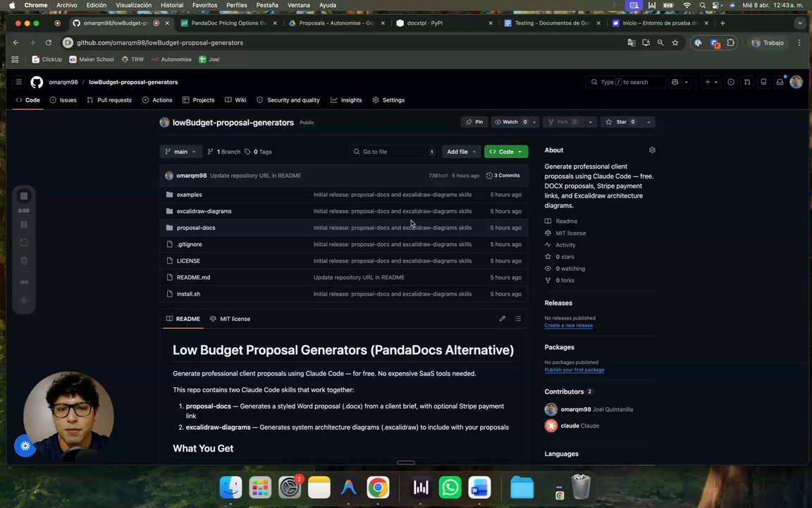
Task: Edit README with the pencil icon
Action: coord(503,319)
